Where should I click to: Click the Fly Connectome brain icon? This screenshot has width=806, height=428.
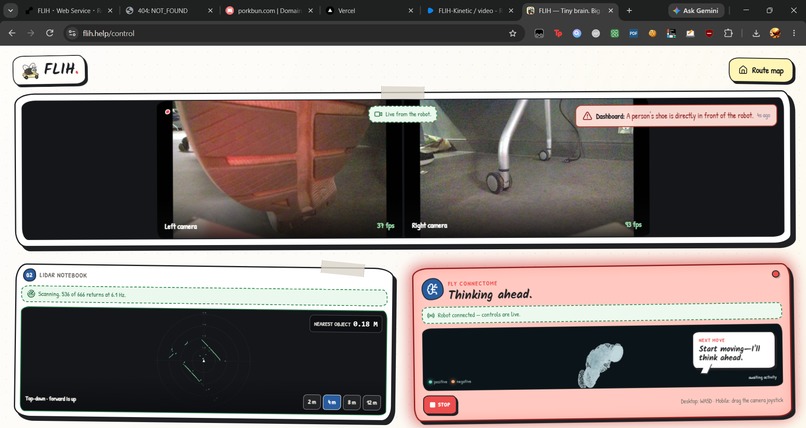click(433, 289)
